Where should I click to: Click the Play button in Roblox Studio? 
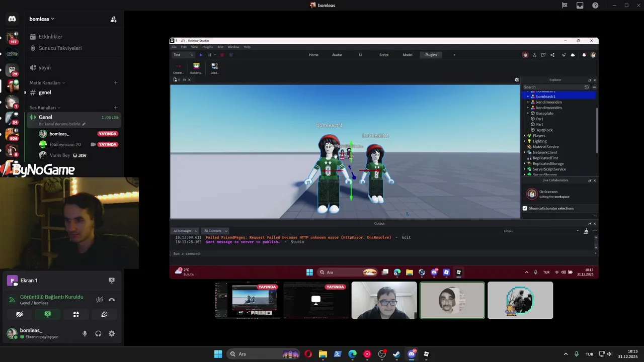201,55
